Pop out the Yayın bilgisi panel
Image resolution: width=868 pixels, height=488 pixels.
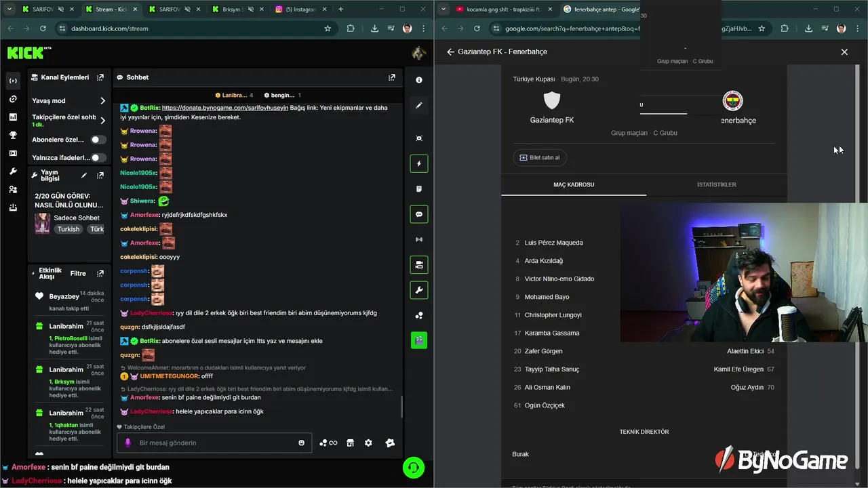[100, 175]
